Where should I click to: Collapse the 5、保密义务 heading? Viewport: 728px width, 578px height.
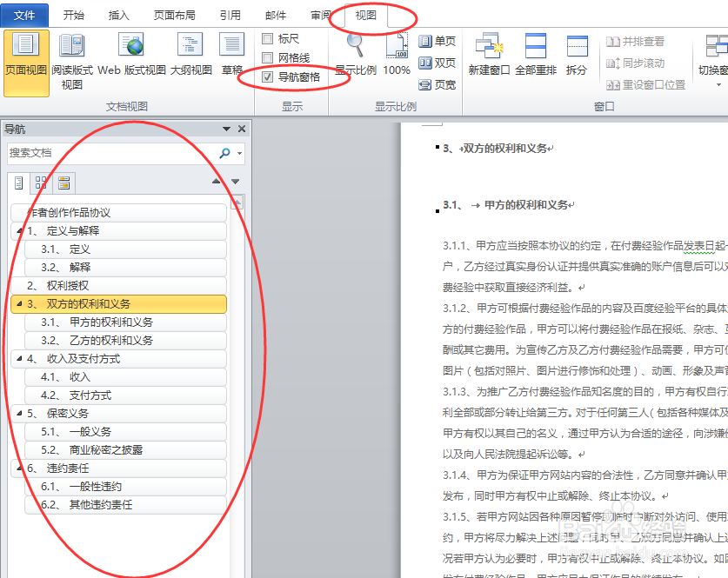click(21, 414)
